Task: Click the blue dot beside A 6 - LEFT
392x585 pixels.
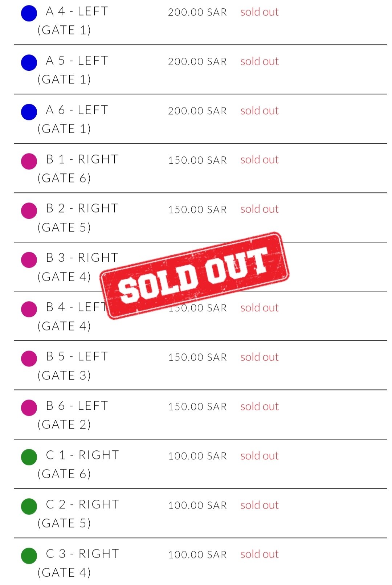Action: [x=29, y=112]
